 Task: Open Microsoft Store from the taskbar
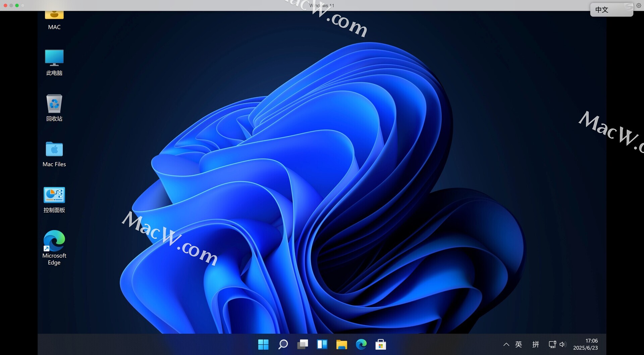(381, 344)
